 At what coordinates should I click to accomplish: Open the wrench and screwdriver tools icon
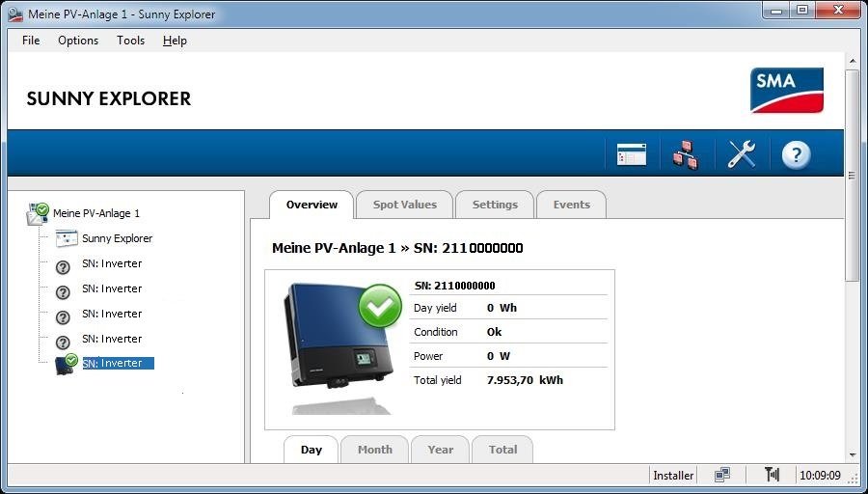(742, 154)
